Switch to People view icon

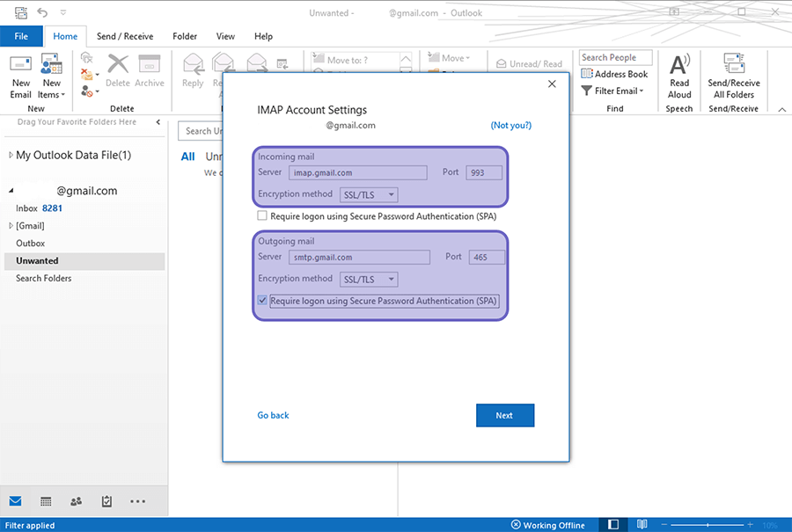pyautogui.click(x=77, y=501)
